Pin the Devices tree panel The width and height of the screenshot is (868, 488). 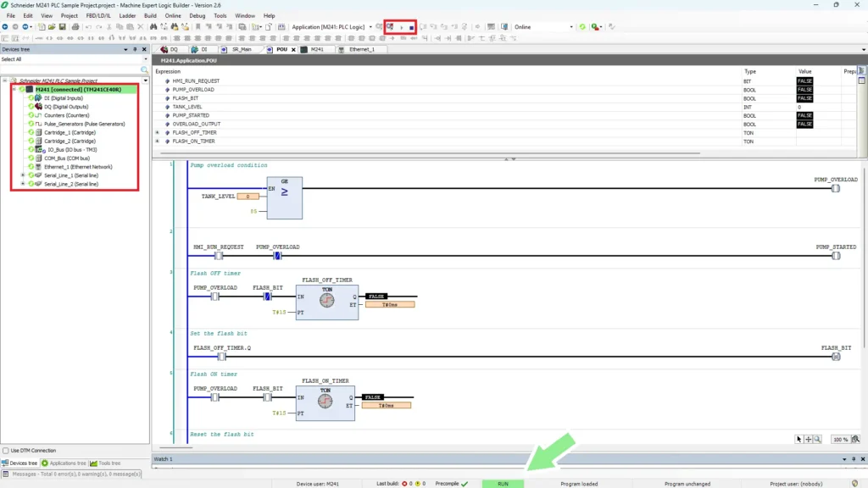click(x=135, y=49)
